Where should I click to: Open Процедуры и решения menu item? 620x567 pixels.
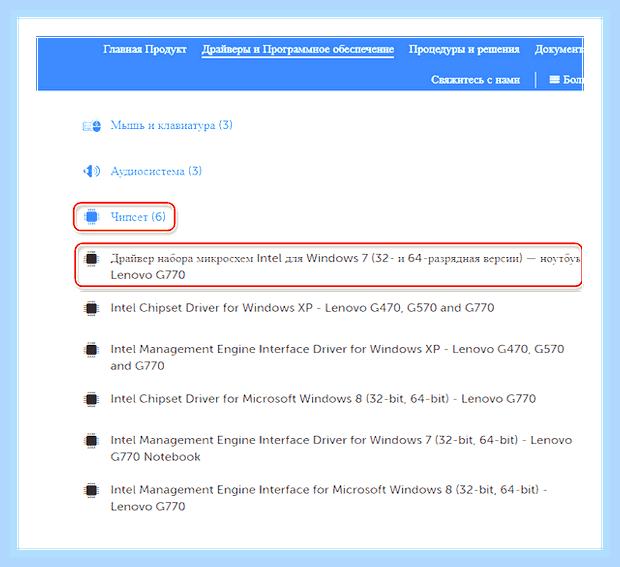[464, 49]
